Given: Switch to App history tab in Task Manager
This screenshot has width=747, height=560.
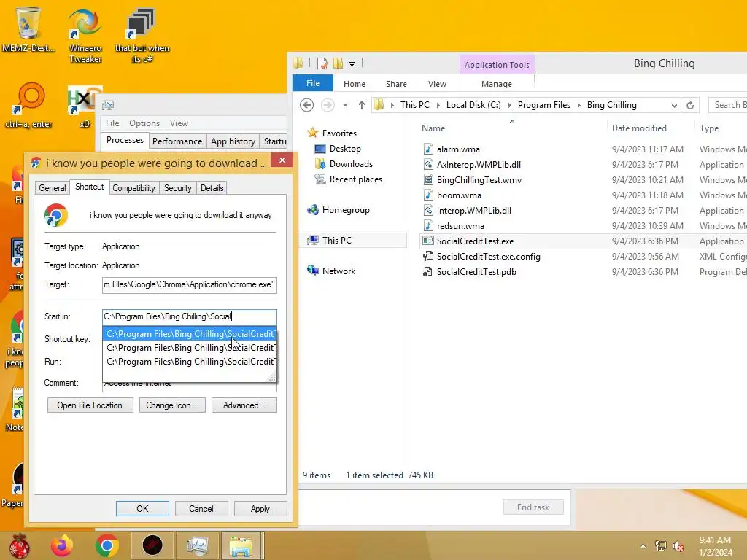Looking at the screenshot, I should pos(233,141).
